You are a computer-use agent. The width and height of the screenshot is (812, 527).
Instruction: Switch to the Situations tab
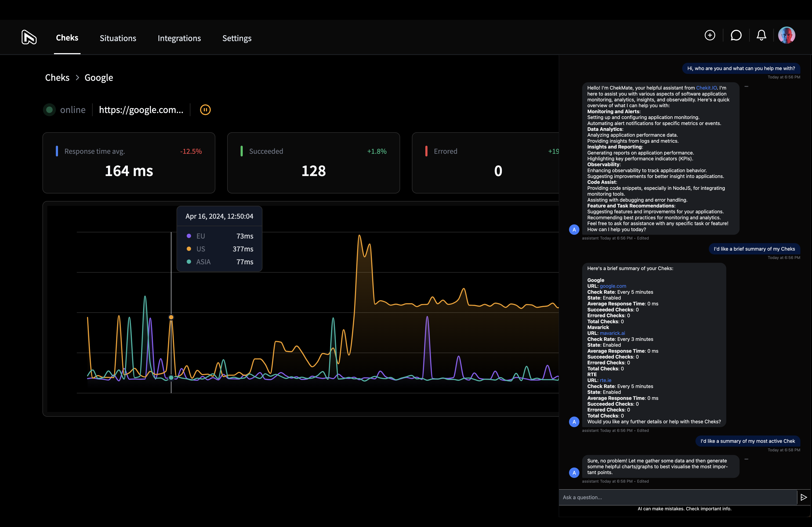click(x=118, y=38)
